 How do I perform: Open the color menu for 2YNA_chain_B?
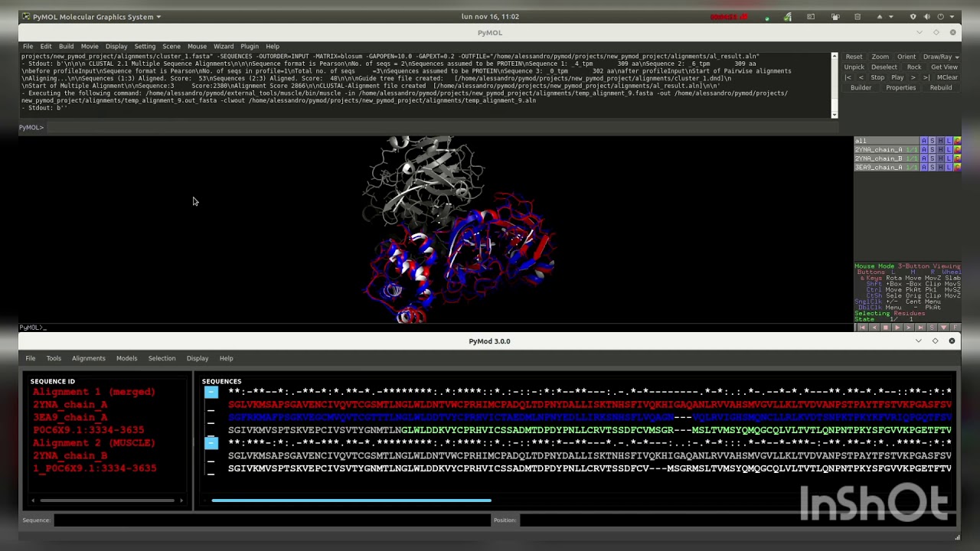[x=957, y=158]
